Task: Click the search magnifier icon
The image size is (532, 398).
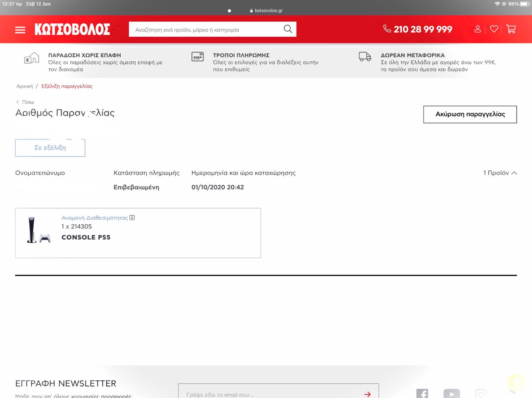Action: pyautogui.click(x=288, y=29)
